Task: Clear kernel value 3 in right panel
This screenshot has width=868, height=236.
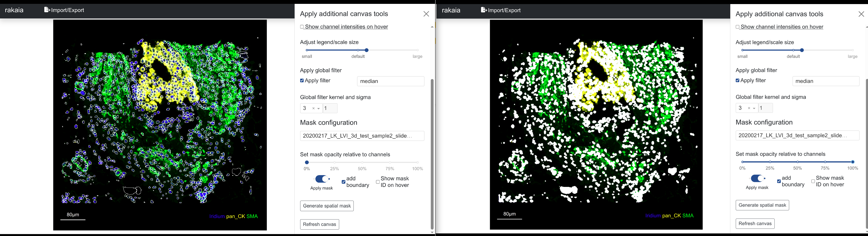Action: [749, 108]
